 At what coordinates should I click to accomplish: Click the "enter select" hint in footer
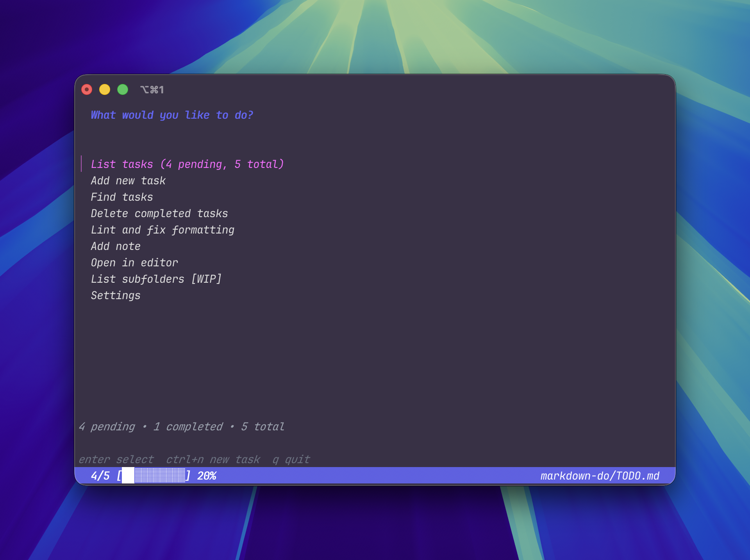tap(116, 459)
